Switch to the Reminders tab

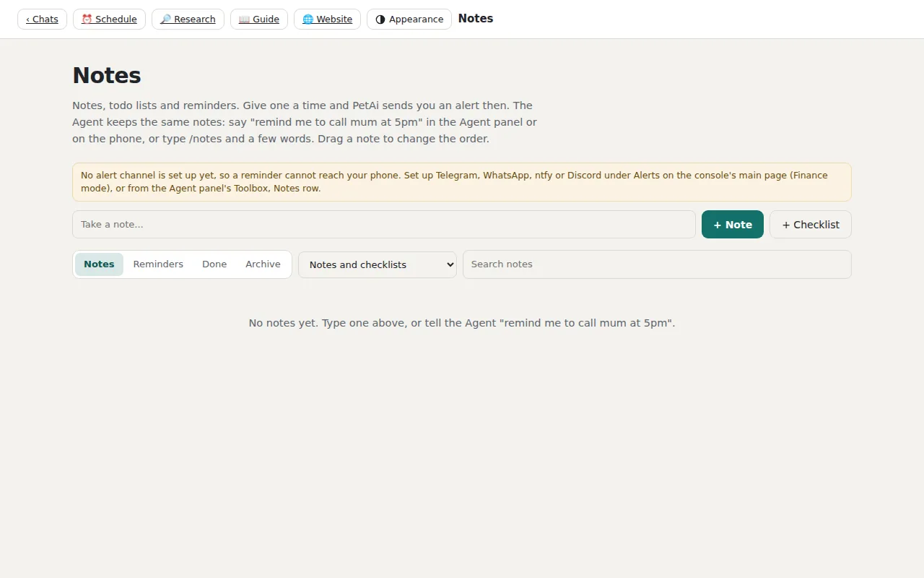[158, 264]
